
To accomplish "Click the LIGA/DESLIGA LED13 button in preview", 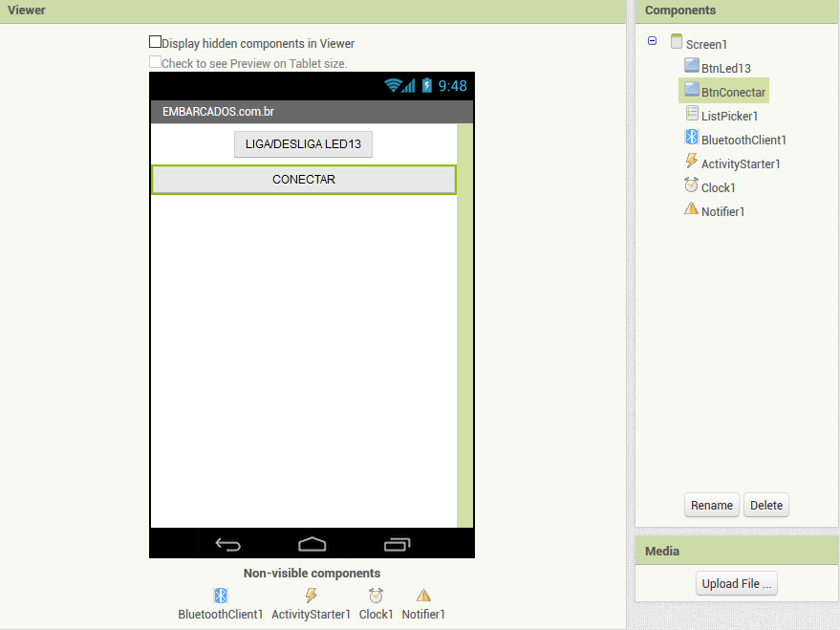I will 303,144.
